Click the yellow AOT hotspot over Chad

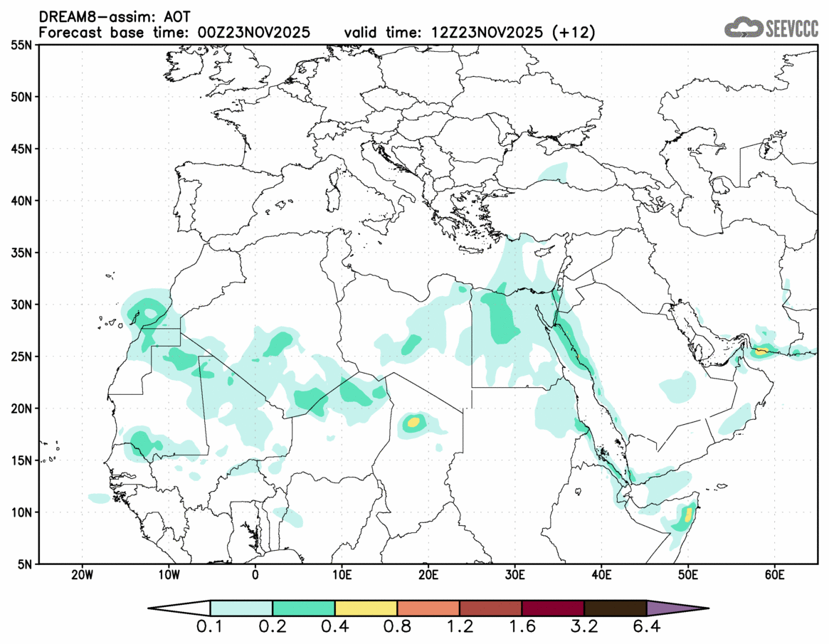point(413,423)
